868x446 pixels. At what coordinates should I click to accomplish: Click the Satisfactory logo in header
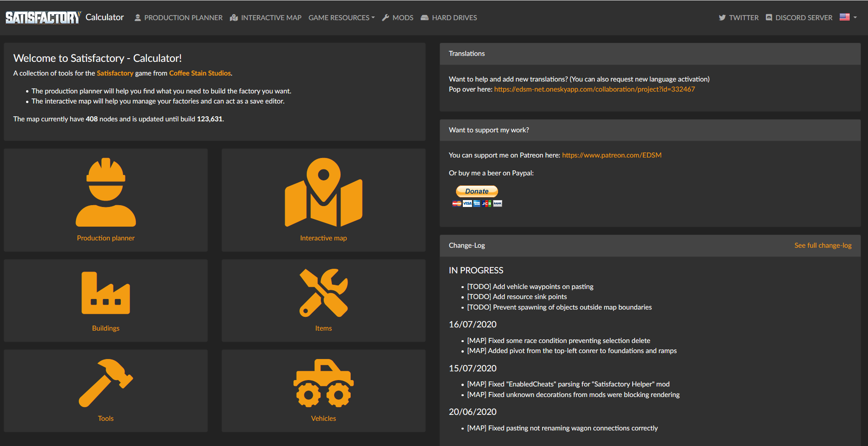(x=43, y=17)
